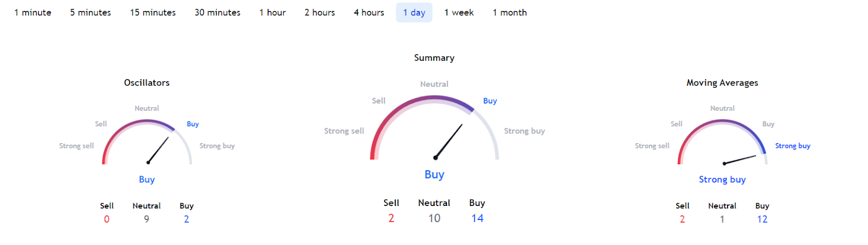
Task: Choose the 1 month timeframe
Action: pos(509,12)
